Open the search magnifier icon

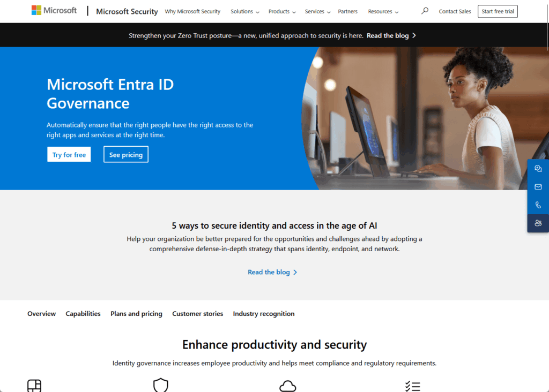point(425,11)
